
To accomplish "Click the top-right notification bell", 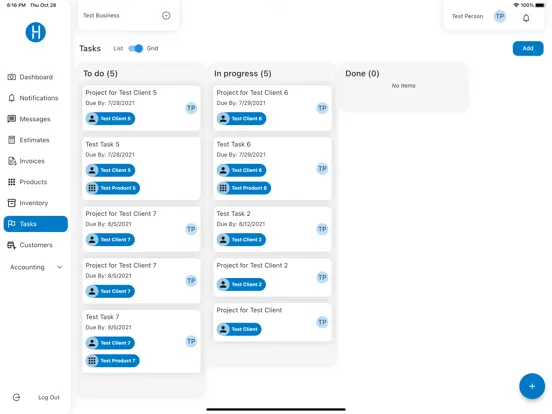I will tap(526, 18).
